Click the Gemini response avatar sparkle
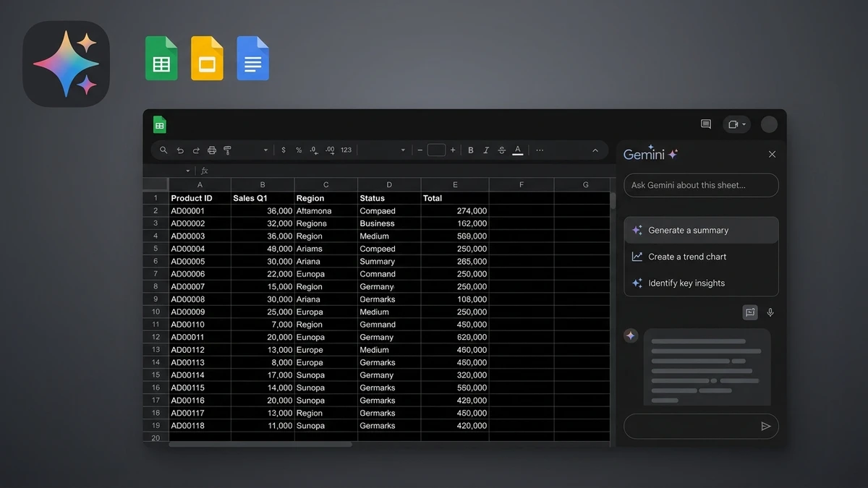868x488 pixels. point(631,335)
